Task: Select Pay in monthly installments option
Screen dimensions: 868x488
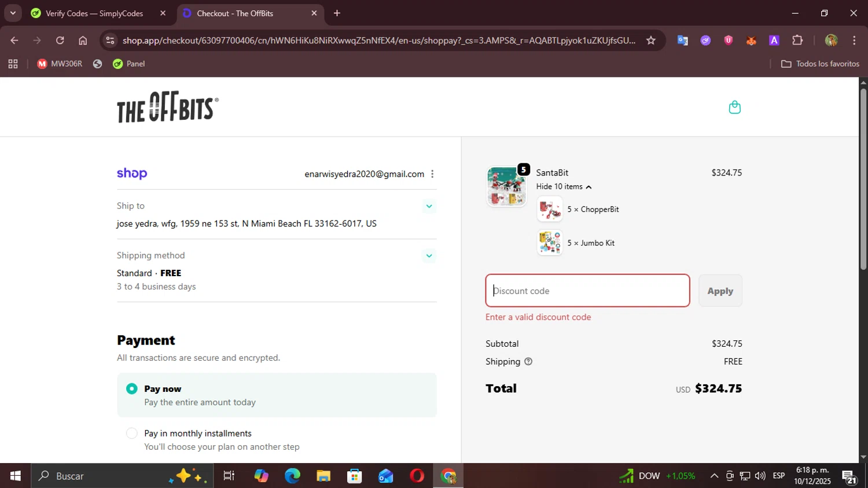Action: click(132, 434)
